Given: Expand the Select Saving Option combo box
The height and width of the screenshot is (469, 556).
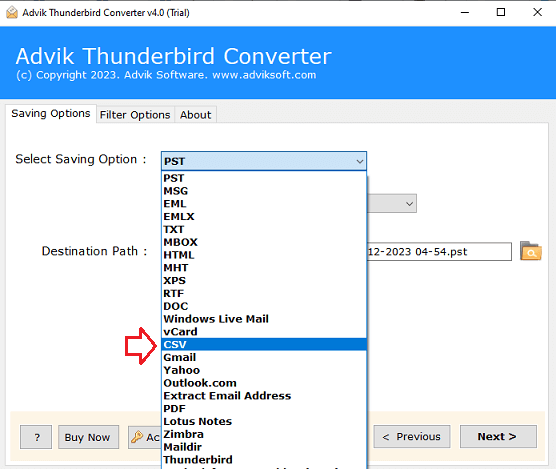Looking at the screenshot, I should (x=264, y=161).
